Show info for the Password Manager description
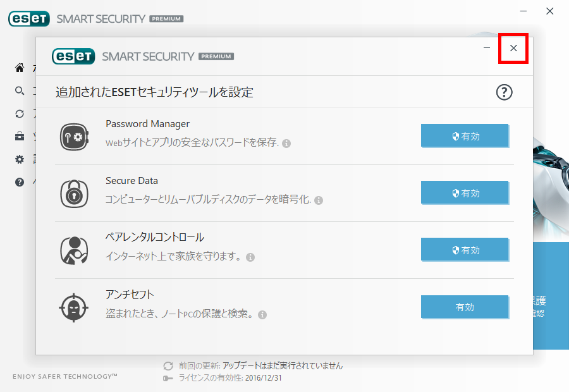The height and width of the screenshot is (392, 569). pyautogui.click(x=286, y=144)
